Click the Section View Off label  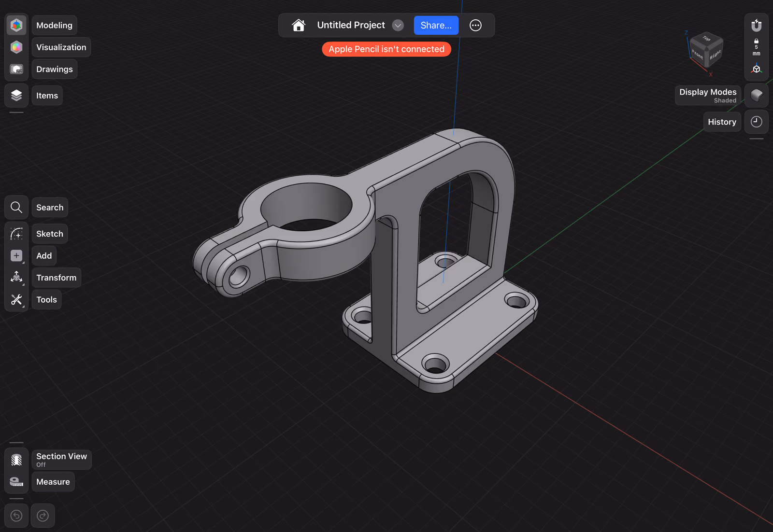pos(61,460)
